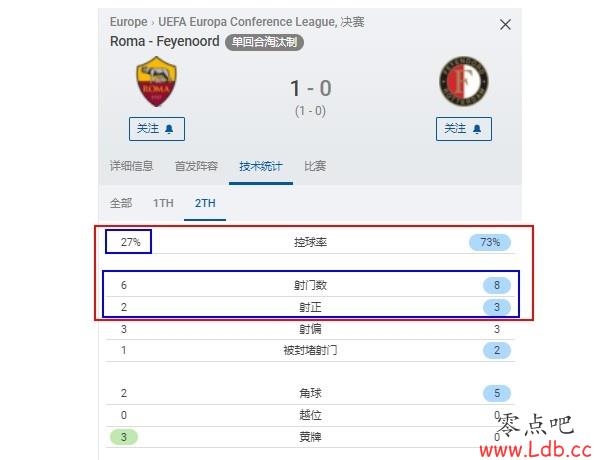Viewport: 601px width, 460px height.
Task: Click the 单回合淘汰制 badge
Action: coord(264,42)
